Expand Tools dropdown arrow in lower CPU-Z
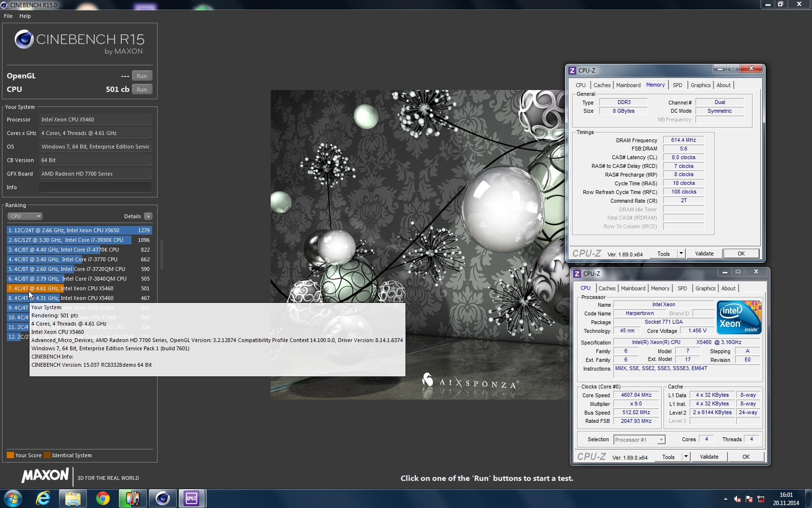This screenshot has height=508, width=812. point(686,457)
